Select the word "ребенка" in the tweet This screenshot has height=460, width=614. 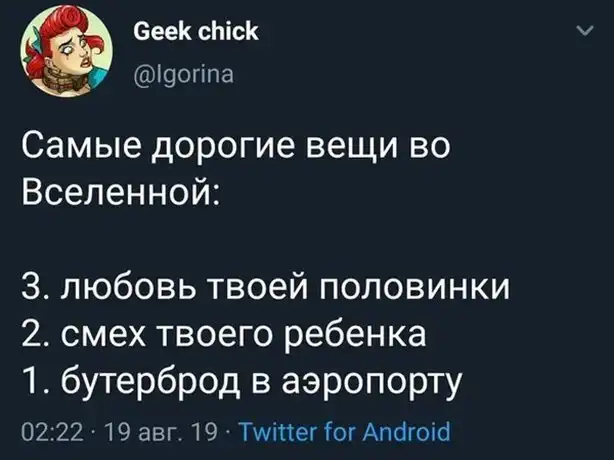356,335
